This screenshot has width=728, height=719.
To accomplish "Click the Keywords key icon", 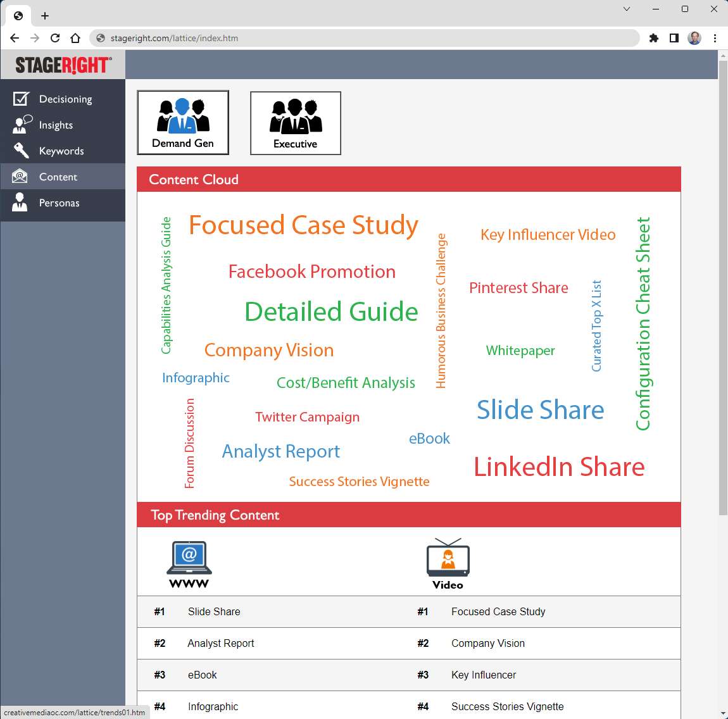I will [x=21, y=151].
